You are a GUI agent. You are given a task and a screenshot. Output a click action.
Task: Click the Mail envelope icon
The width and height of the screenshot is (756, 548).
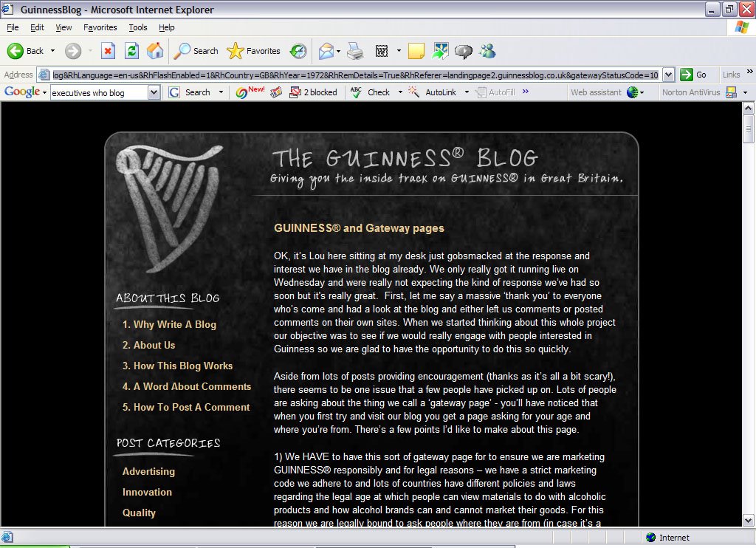click(x=326, y=51)
